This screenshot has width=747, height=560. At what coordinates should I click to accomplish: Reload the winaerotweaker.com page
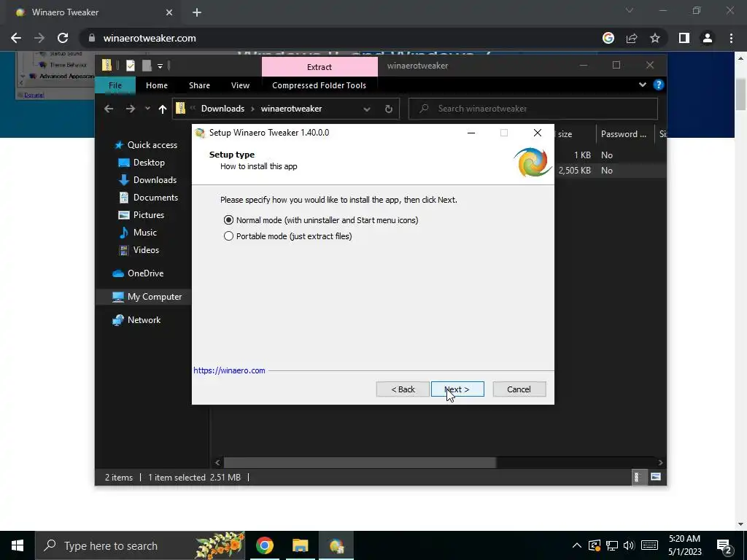pos(63,38)
